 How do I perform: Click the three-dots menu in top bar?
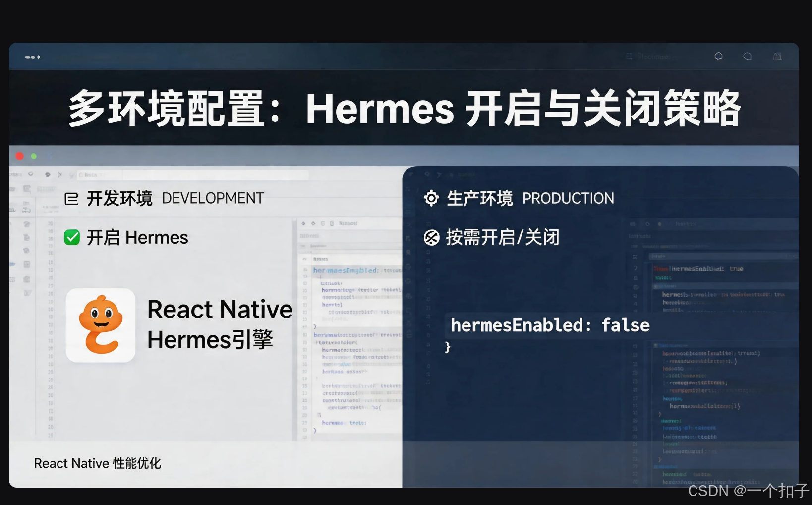(33, 57)
